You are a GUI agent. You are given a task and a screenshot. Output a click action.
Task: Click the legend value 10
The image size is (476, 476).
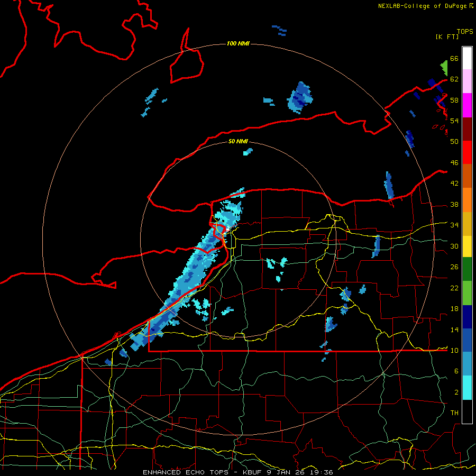(454, 351)
